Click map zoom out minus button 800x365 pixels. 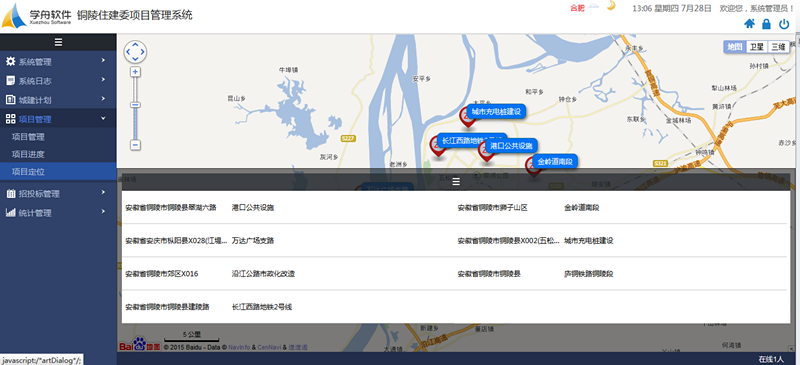click(136, 145)
